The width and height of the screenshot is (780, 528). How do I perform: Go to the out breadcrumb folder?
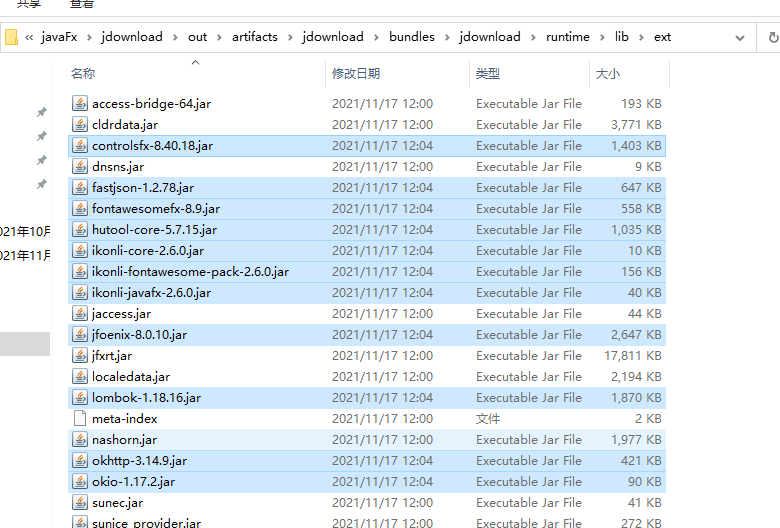(197, 37)
